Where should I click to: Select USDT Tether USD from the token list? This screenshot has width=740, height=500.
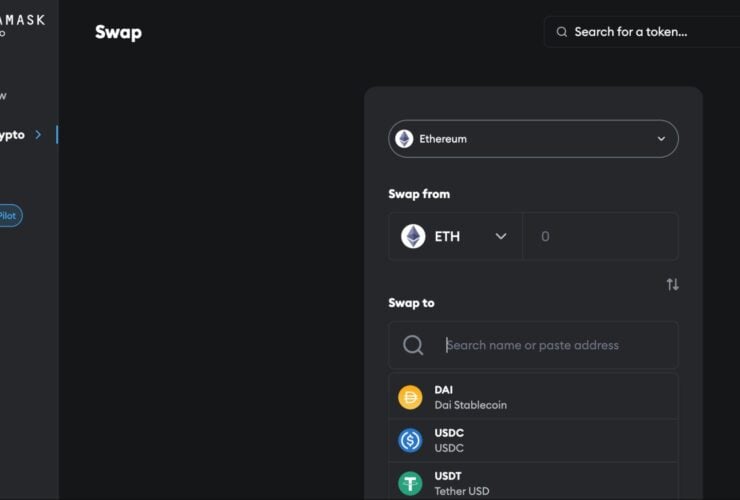(x=533, y=483)
